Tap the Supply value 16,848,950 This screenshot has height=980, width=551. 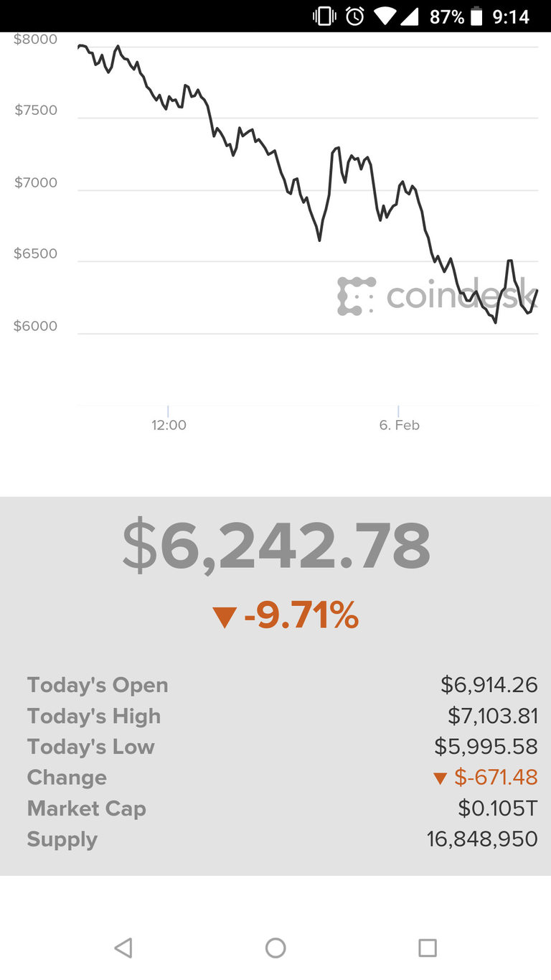point(482,839)
